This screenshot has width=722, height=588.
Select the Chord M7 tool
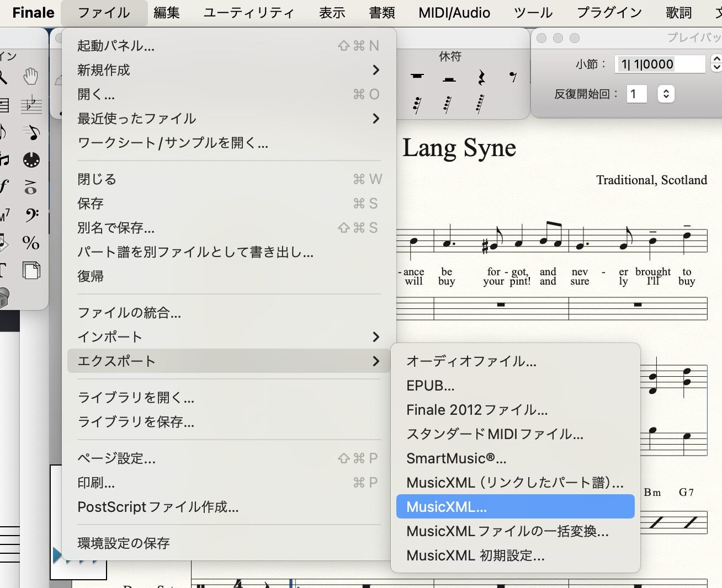pyautogui.click(x=4, y=215)
